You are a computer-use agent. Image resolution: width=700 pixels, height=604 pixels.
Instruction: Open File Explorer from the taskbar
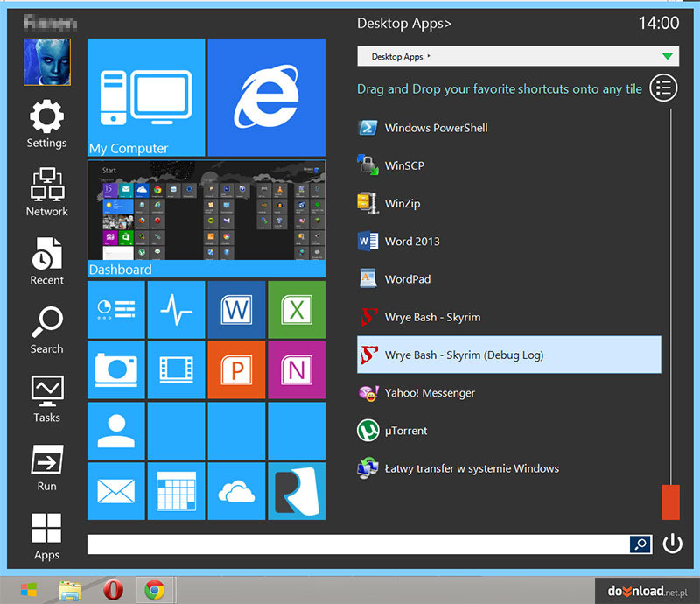[x=70, y=590]
